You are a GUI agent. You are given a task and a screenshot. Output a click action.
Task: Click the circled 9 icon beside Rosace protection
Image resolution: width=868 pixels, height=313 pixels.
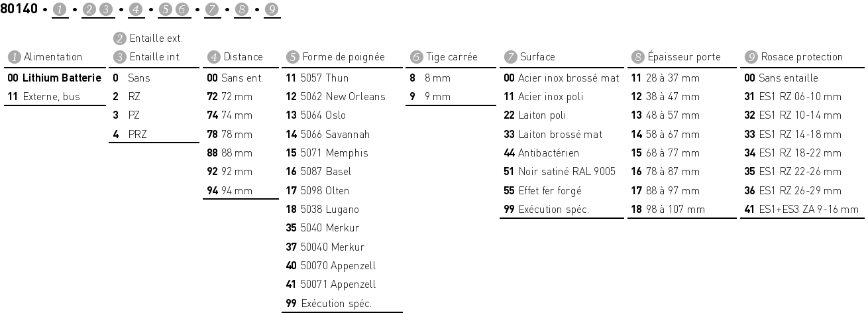tap(751, 57)
